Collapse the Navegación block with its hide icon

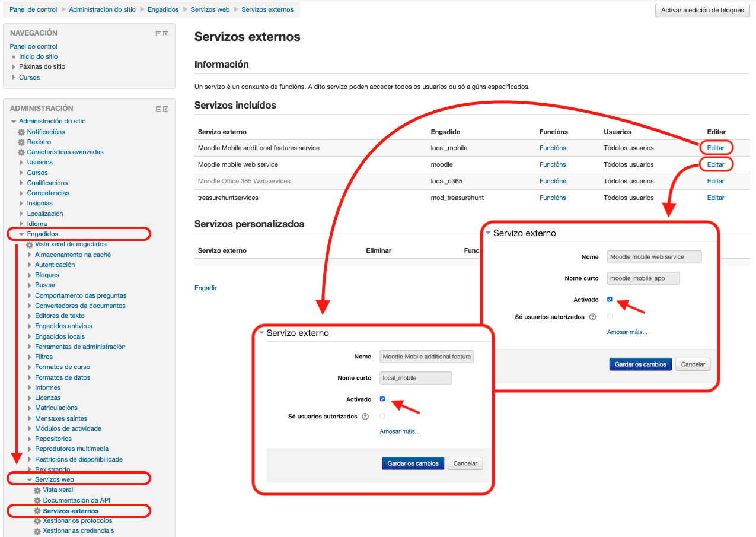(x=158, y=34)
